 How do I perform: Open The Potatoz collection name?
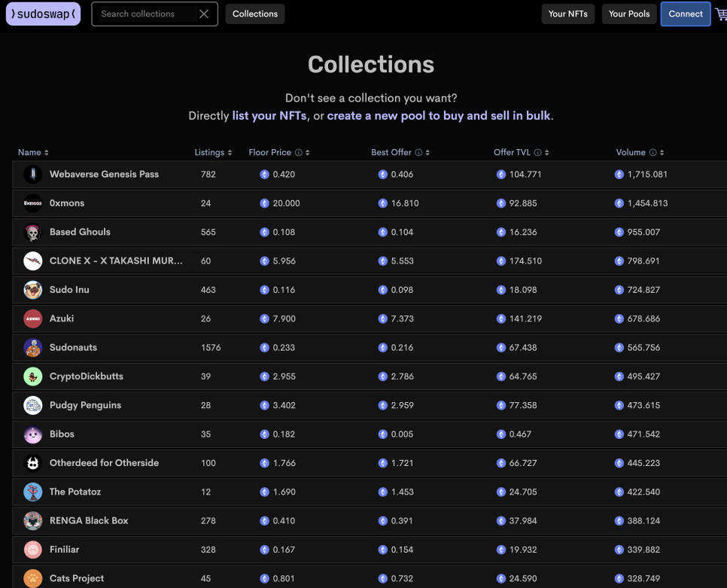pos(75,492)
